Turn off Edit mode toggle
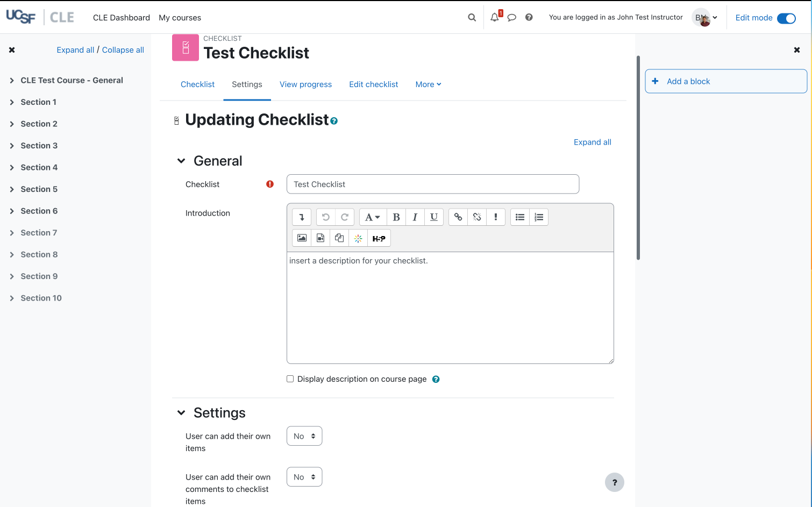This screenshot has width=812, height=507. tap(786, 18)
